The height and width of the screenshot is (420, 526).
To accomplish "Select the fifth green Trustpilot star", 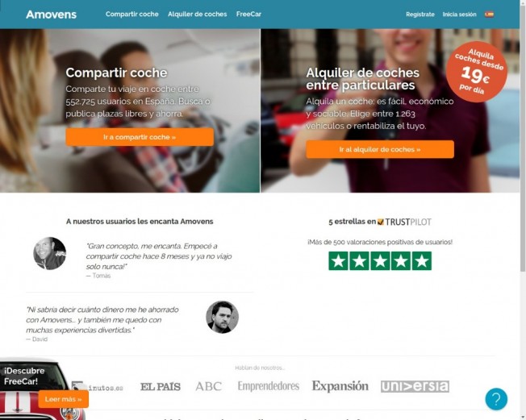I will [422, 260].
